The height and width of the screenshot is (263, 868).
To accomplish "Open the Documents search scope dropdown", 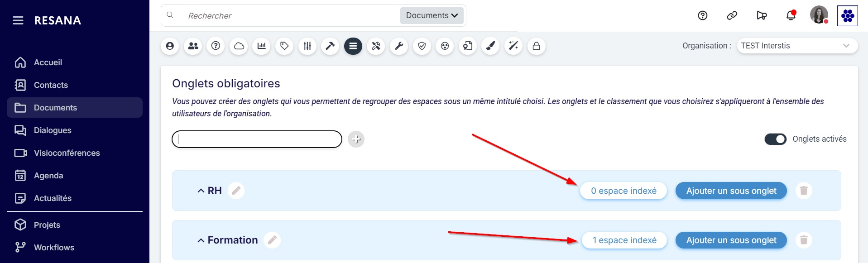I will (432, 15).
